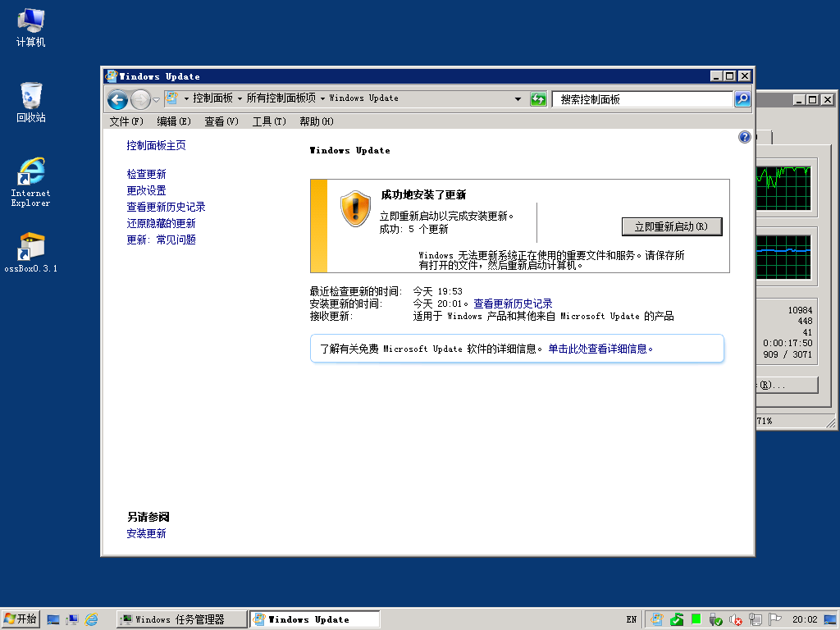The image size is (840, 630).
Task: Click Windows Update taskbar button
Action: [315, 619]
